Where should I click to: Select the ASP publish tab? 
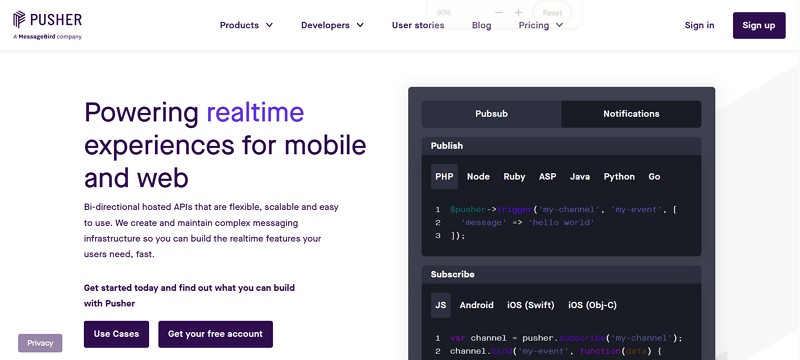pos(547,176)
